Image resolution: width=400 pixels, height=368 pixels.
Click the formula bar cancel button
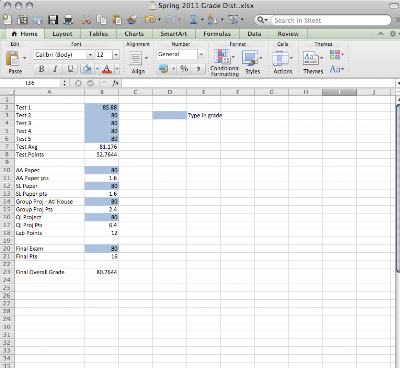point(78,83)
